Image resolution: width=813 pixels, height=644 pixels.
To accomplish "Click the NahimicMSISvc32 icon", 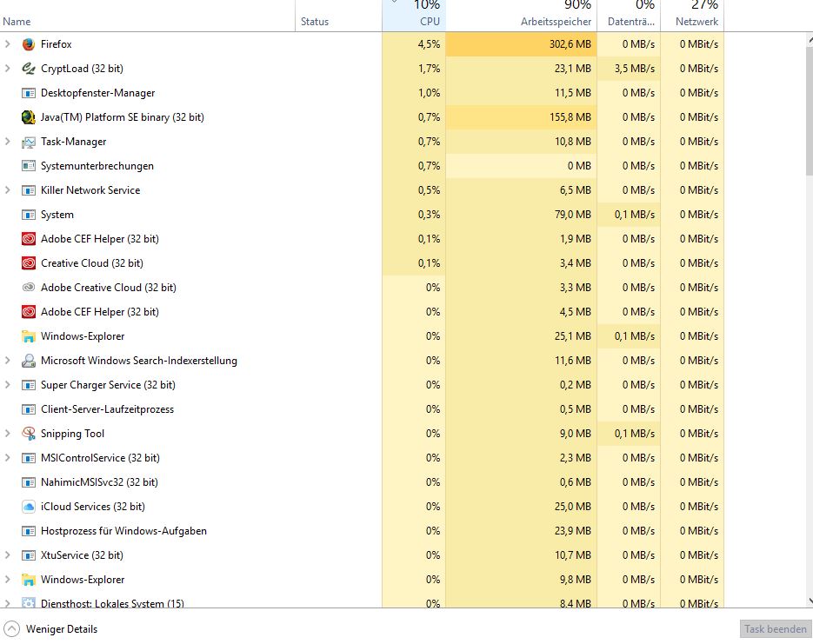I will pyautogui.click(x=29, y=483).
